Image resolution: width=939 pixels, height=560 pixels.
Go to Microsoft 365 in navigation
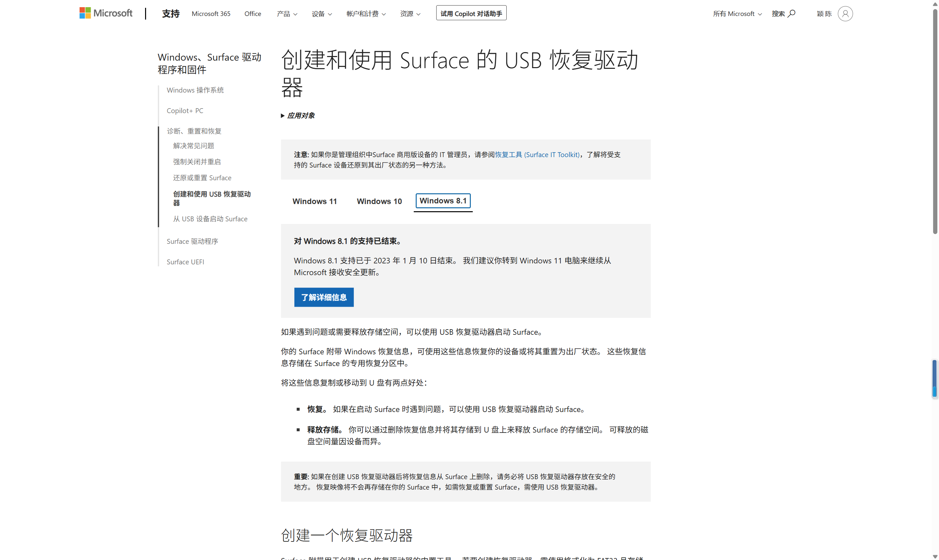(x=211, y=14)
